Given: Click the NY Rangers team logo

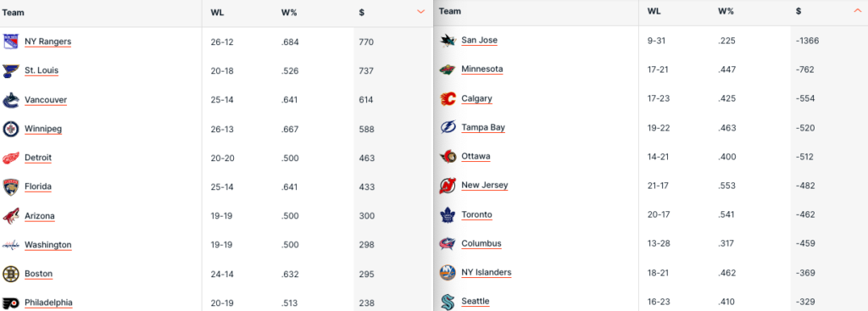Looking at the screenshot, I should click(10, 42).
